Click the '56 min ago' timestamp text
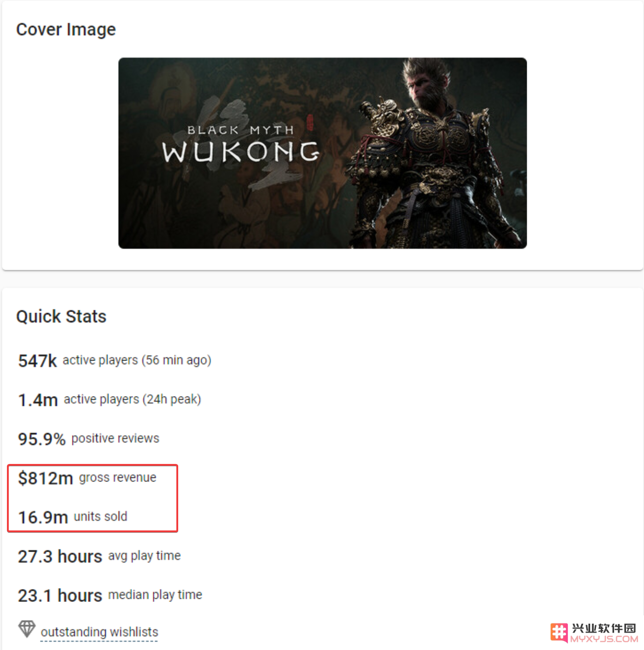The height and width of the screenshot is (650, 644). pos(176,360)
